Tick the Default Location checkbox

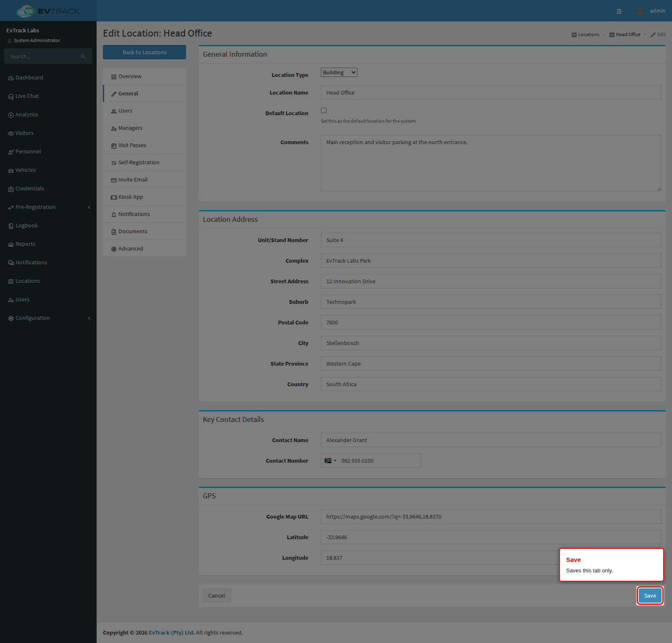click(x=323, y=110)
